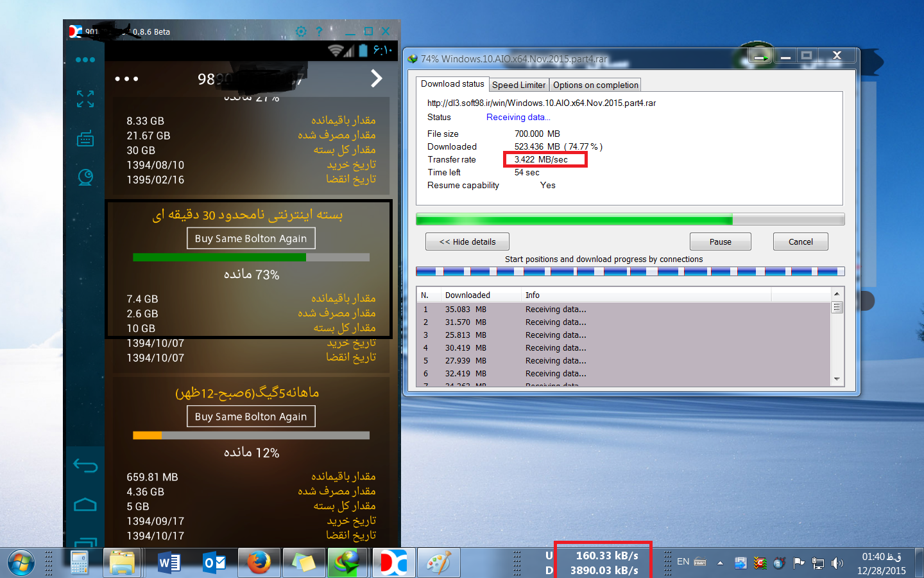Viewport: 924px width, 578px height.
Task: Switch to Droid4X taskbar icon
Action: (393, 563)
